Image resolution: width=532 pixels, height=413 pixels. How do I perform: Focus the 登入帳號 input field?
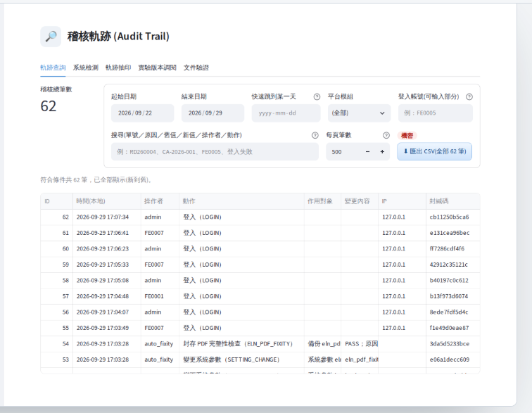click(x=436, y=113)
